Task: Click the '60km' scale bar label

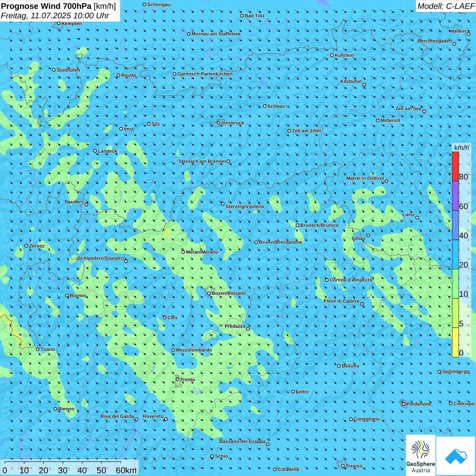Action: tap(126, 470)
